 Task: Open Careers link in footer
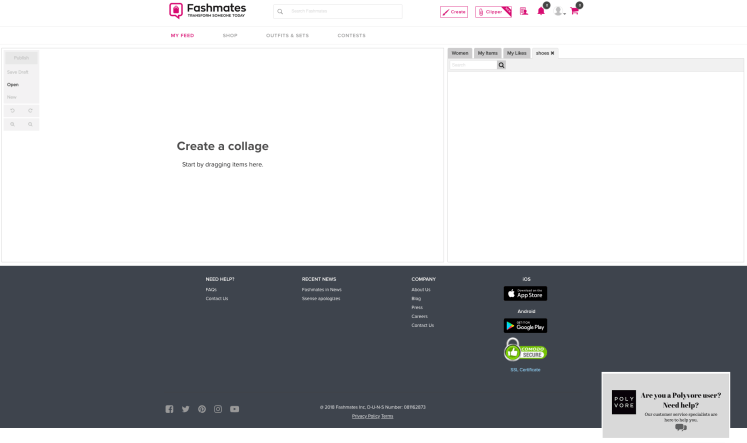coord(419,316)
